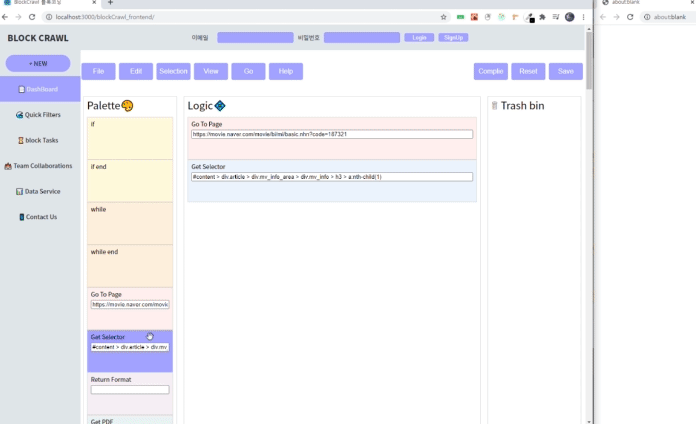Open DashBoard in the sidebar
Screen dimensions: 696x424
[x=40, y=89]
